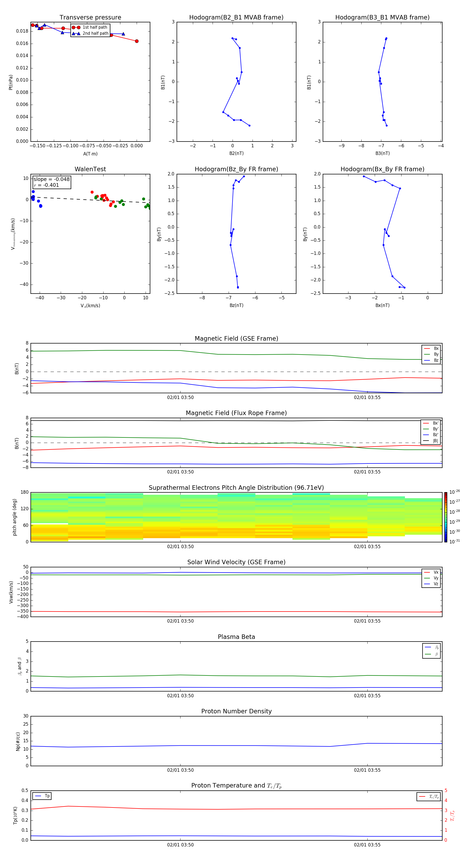Click the 'Bx' legend entry in GSE magnetic field
The image size is (473, 868).
[431, 349]
